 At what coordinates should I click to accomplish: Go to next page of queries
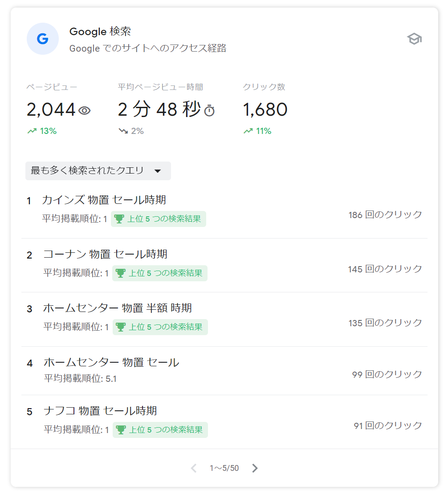pyautogui.click(x=255, y=468)
